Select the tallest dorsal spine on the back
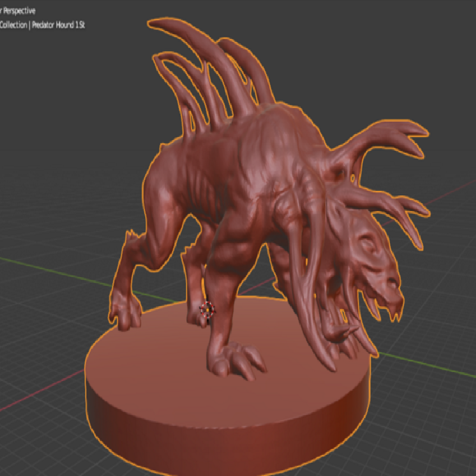The width and height of the screenshot is (476, 476). point(206,61)
